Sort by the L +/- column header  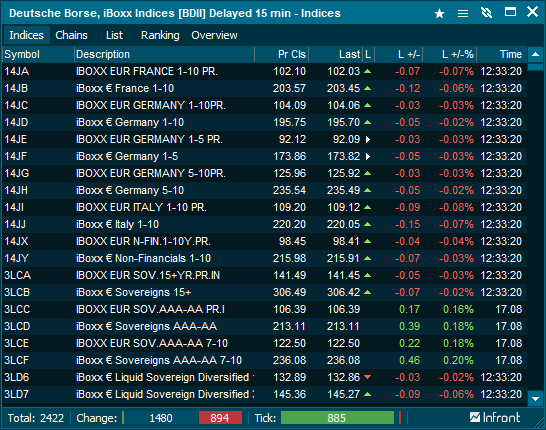click(398, 54)
